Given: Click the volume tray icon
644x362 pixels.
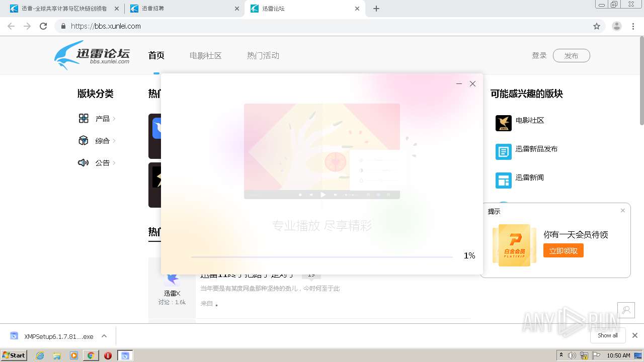Looking at the screenshot, I should (x=572, y=355).
